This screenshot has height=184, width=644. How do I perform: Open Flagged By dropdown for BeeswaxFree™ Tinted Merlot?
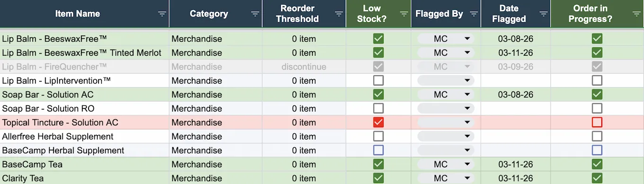point(446,53)
